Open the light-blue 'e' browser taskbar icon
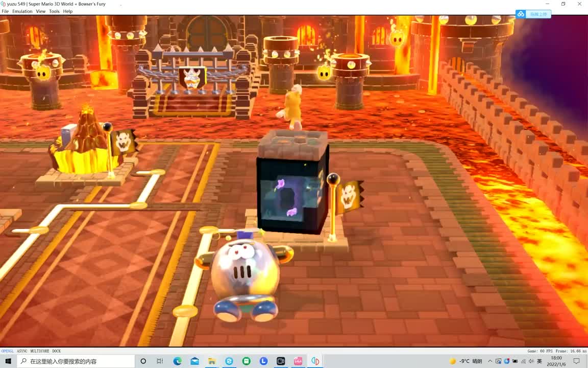 pyautogui.click(x=229, y=361)
